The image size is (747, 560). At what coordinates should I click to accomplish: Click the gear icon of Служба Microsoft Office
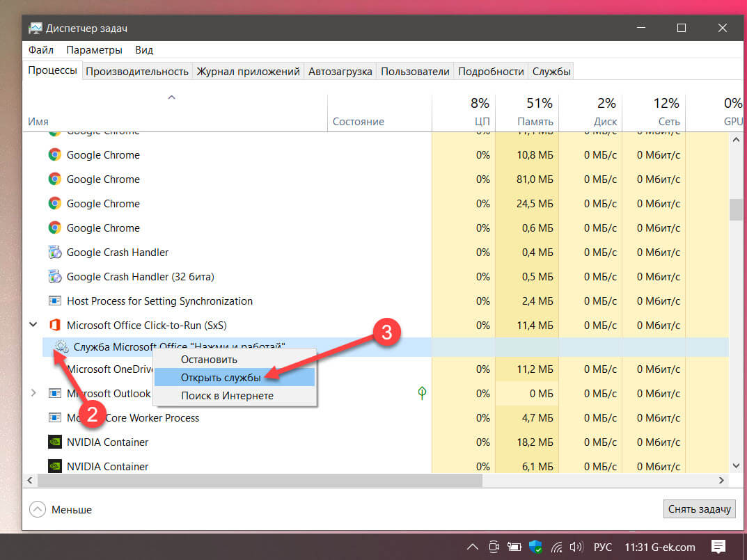click(61, 346)
